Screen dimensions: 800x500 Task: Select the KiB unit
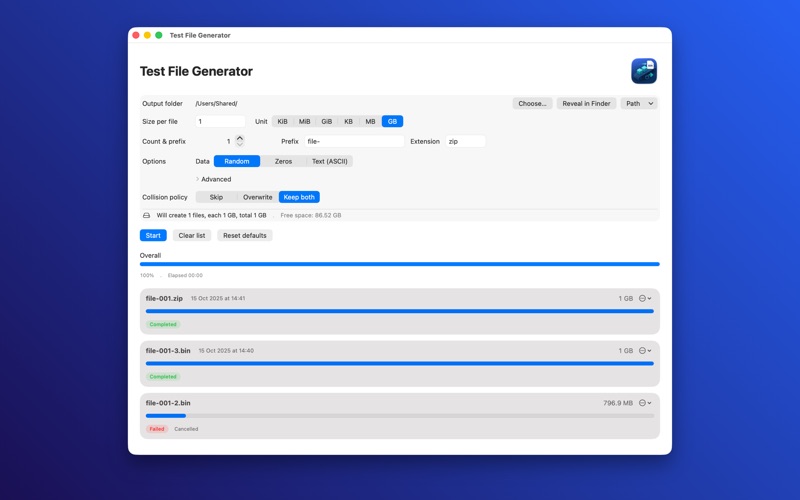[282, 121]
